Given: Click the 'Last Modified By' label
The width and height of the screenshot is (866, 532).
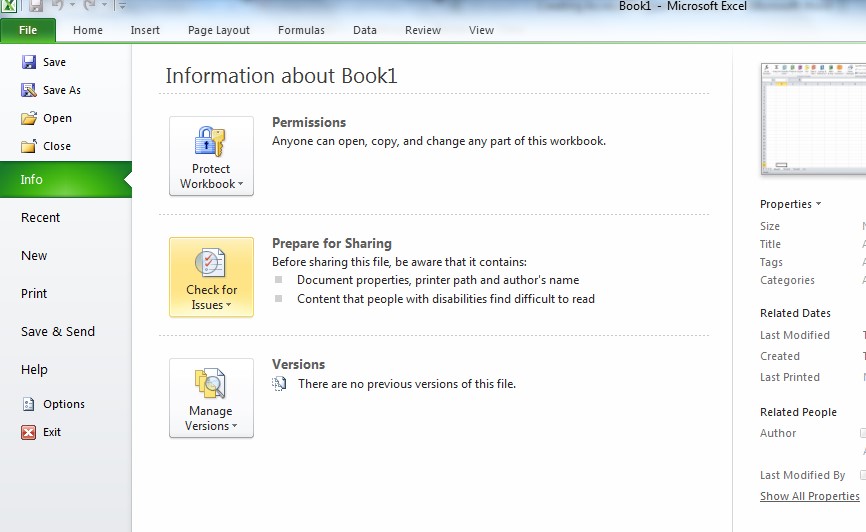Looking at the screenshot, I should point(802,475).
